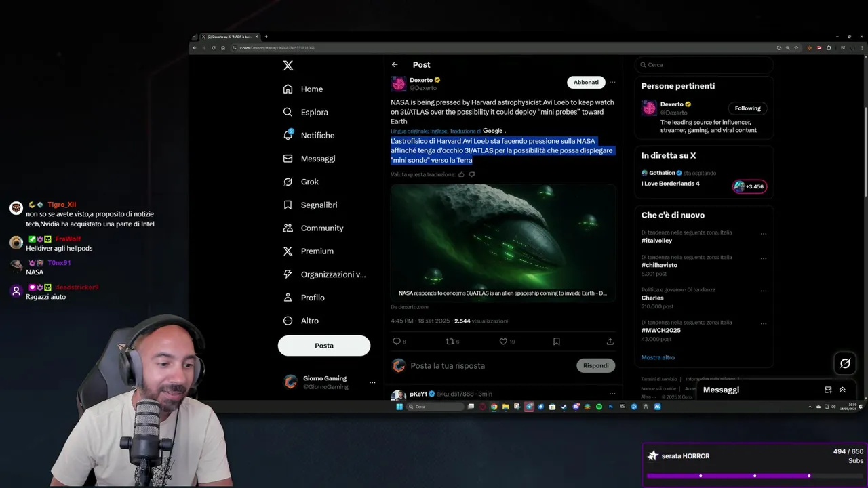
Task: Click the Mostra altro link
Action: coord(658,357)
